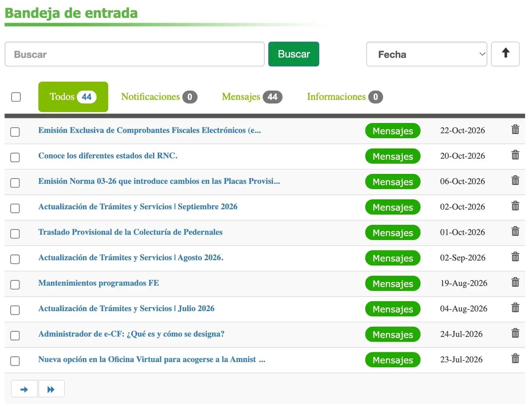Open the Emisión Norma 03-26 message

click(x=159, y=181)
